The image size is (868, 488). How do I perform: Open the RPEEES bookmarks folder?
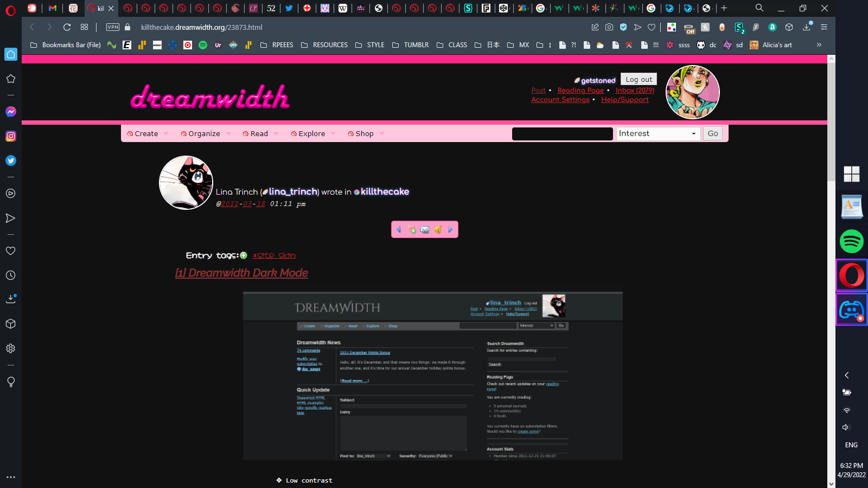(276, 45)
